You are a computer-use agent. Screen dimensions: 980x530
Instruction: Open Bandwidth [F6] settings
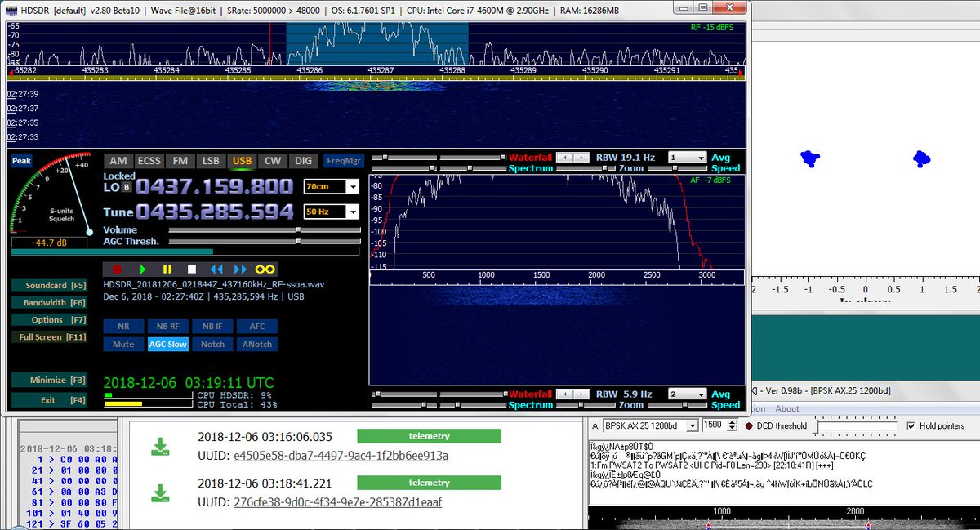pos(51,303)
